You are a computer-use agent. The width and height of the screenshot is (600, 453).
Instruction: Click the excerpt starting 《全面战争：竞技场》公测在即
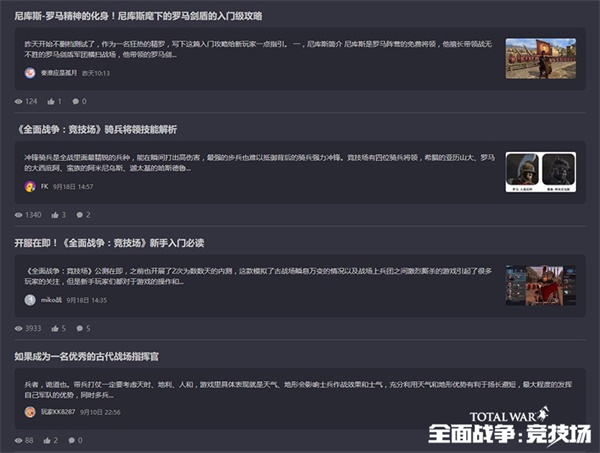[x=258, y=276]
